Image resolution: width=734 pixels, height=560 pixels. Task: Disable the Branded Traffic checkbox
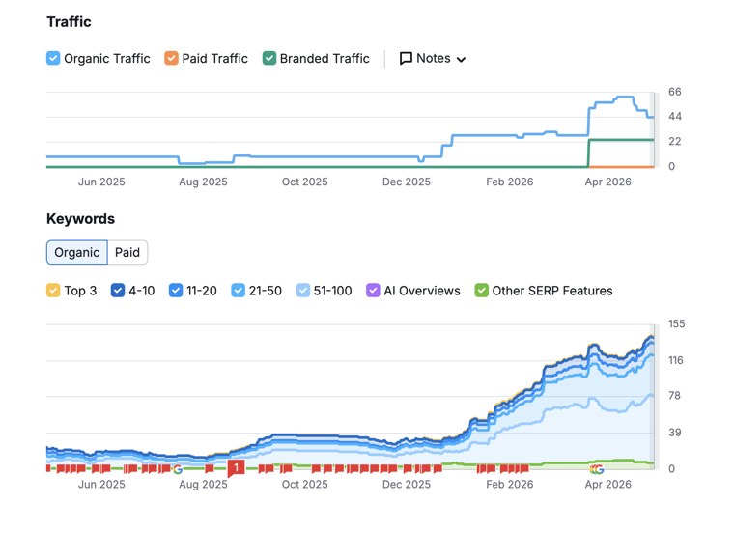pyautogui.click(x=269, y=59)
